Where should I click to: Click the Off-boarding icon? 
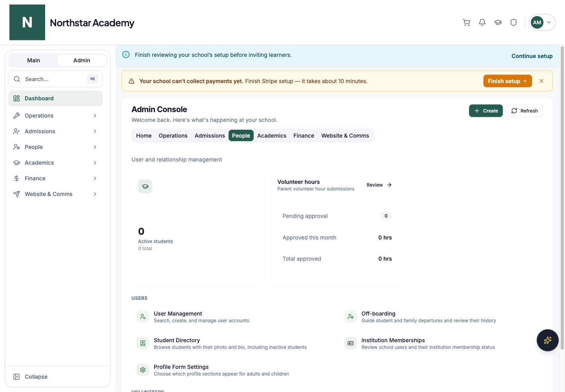tap(350, 317)
